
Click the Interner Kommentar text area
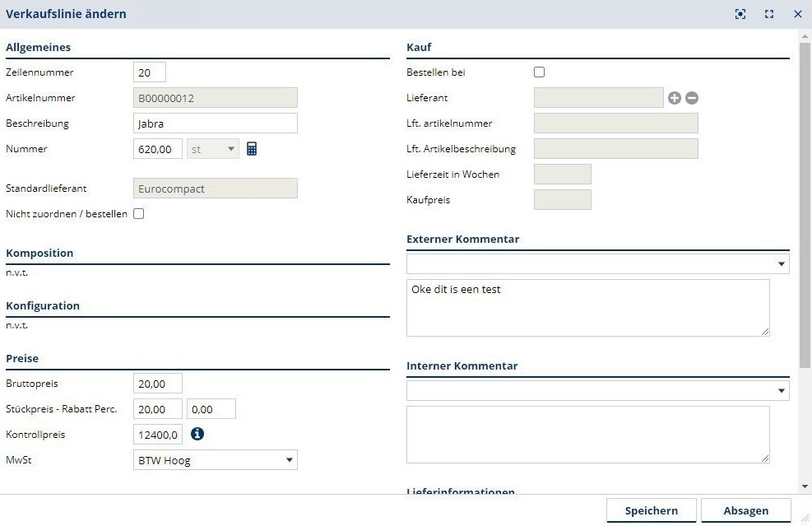588,434
